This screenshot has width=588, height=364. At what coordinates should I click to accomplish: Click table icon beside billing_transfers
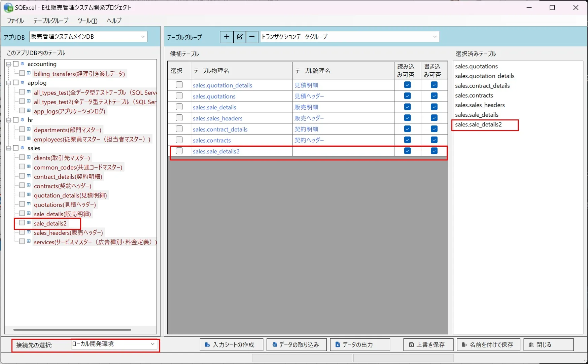click(29, 73)
